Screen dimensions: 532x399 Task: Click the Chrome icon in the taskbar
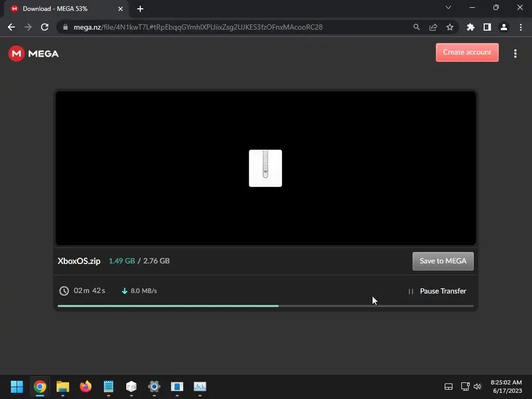coord(39,387)
